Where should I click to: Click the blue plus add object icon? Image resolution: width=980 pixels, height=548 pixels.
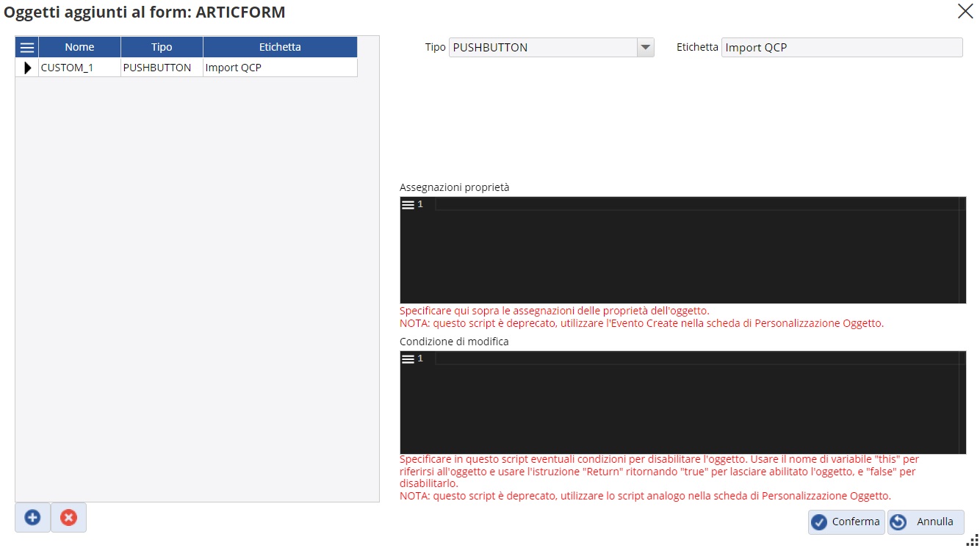pos(32,517)
